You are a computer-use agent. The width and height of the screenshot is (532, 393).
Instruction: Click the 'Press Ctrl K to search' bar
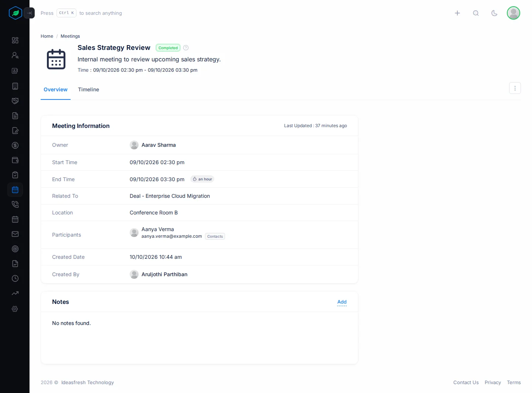tap(81, 13)
